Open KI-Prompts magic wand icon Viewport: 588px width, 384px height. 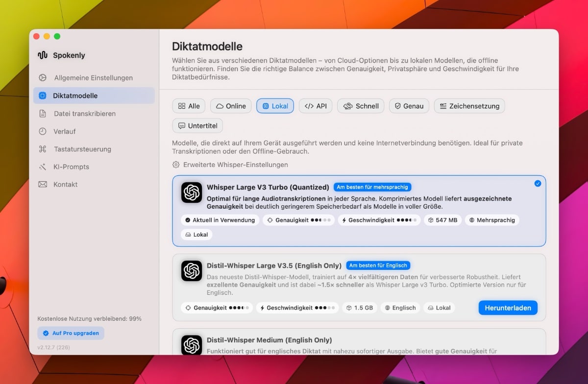tap(43, 167)
